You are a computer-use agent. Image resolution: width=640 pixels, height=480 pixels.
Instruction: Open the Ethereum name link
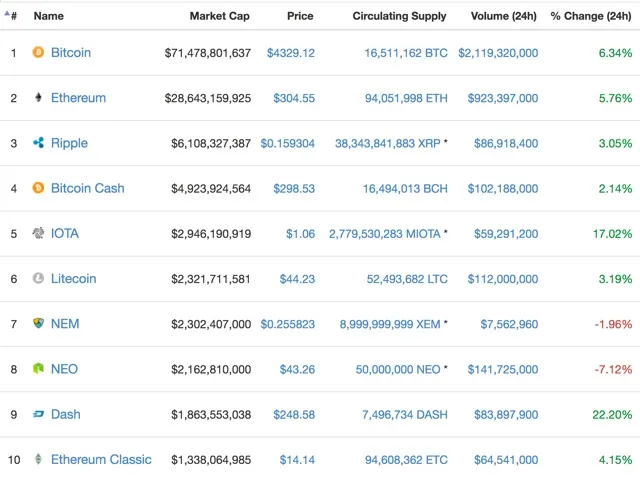click(78, 98)
